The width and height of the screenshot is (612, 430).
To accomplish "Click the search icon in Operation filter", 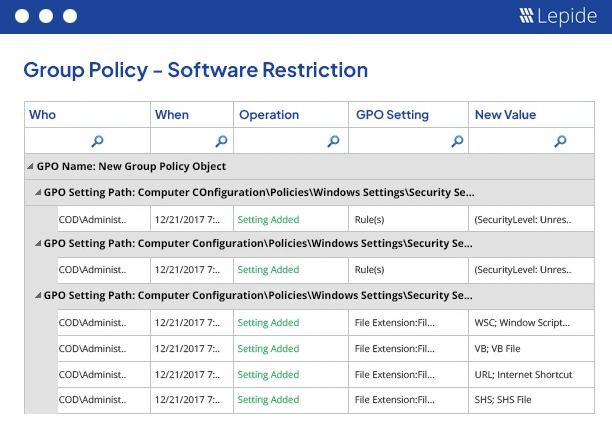I will [333, 141].
